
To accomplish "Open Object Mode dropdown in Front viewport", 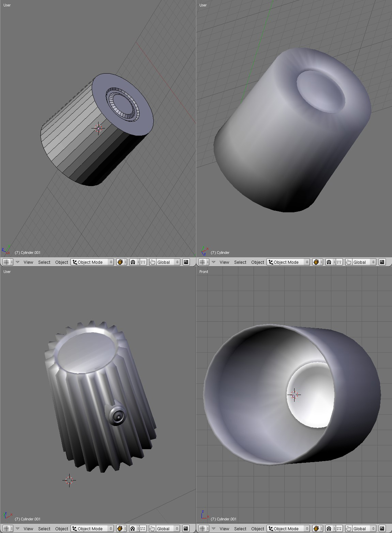I will point(288,529).
